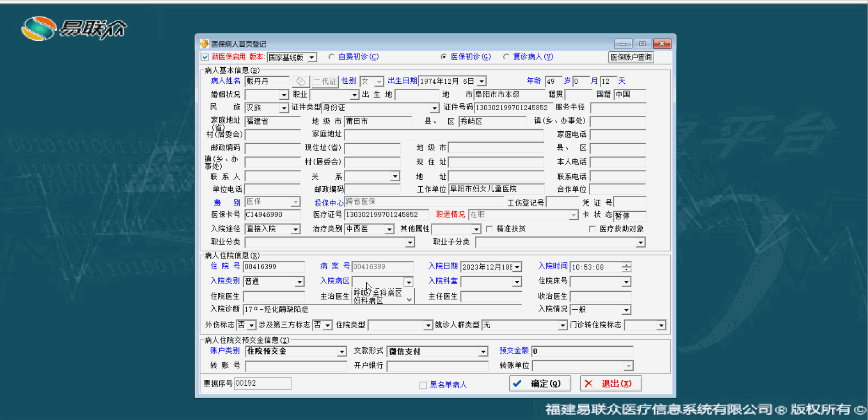868x420 pixels.
Task: Click the 家庭地址 street input field
Action: pyautogui.click(x=444, y=135)
